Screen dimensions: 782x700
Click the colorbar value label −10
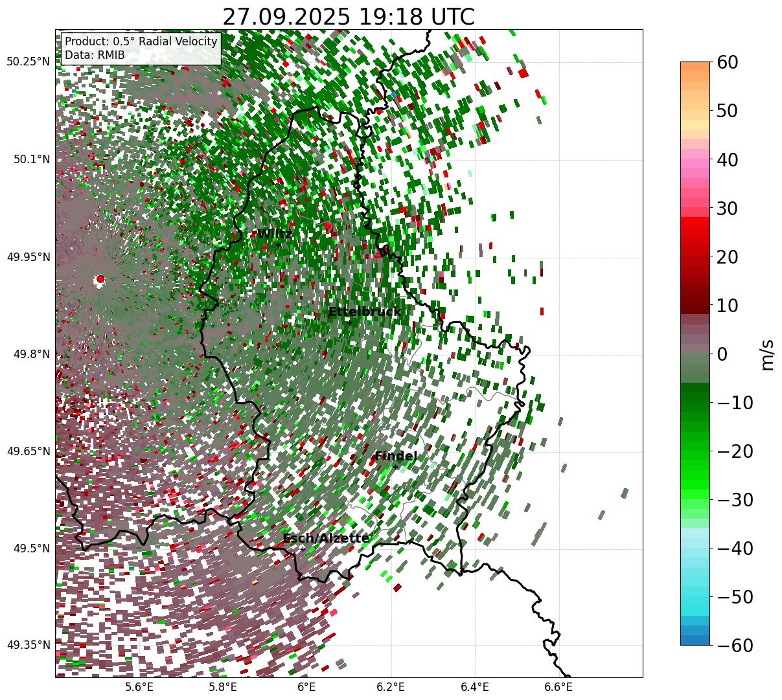(x=735, y=402)
